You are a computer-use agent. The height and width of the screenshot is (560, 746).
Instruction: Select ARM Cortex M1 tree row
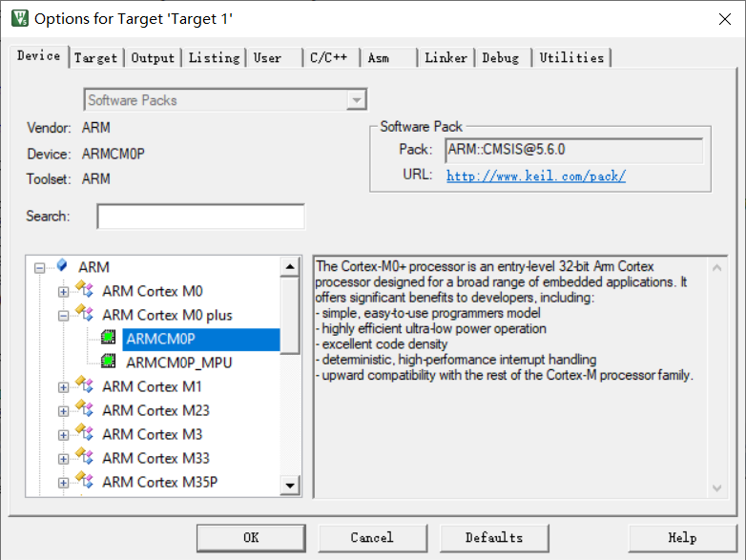pos(152,387)
